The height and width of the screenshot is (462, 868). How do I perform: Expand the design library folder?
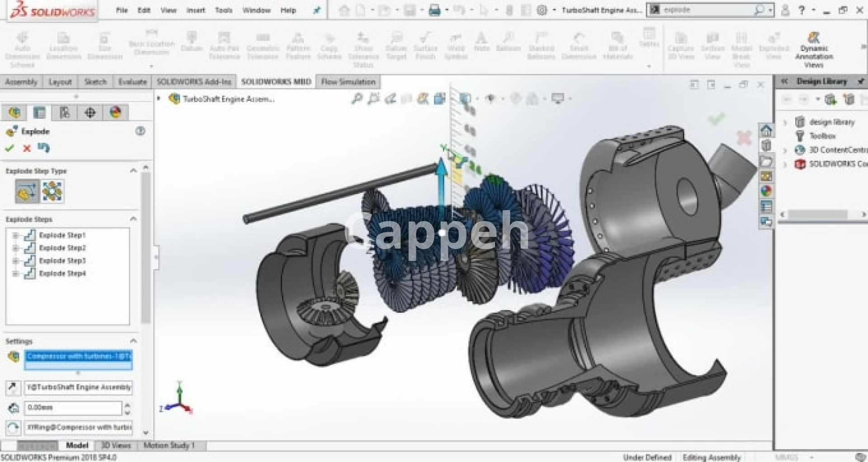[785, 122]
